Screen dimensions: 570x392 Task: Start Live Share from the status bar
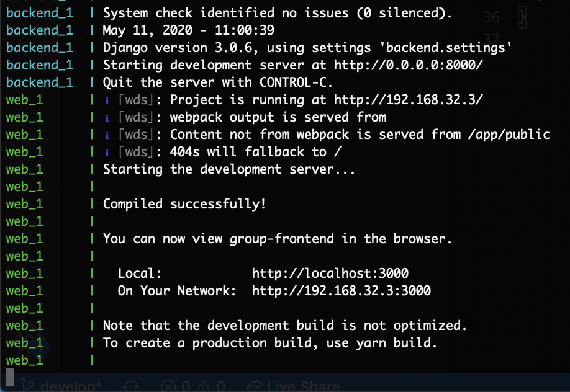(293, 386)
